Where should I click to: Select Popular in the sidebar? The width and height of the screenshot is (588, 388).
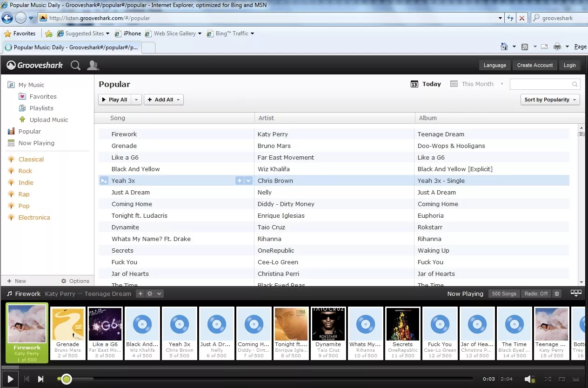24,131
